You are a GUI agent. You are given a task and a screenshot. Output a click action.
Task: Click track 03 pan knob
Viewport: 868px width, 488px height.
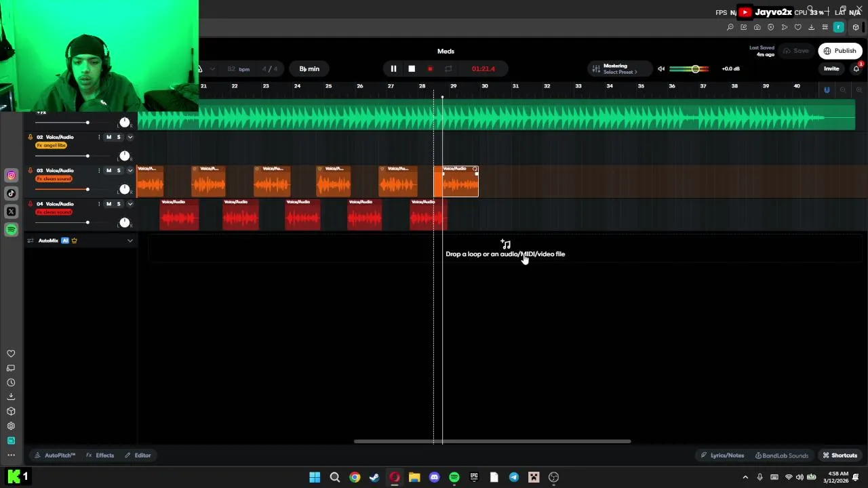[125, 189]
